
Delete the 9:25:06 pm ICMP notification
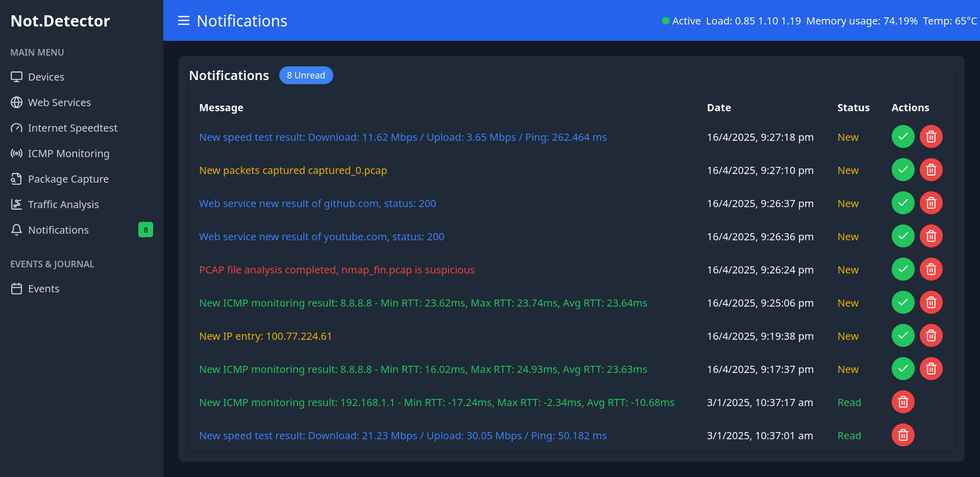[x=931, y=303]
